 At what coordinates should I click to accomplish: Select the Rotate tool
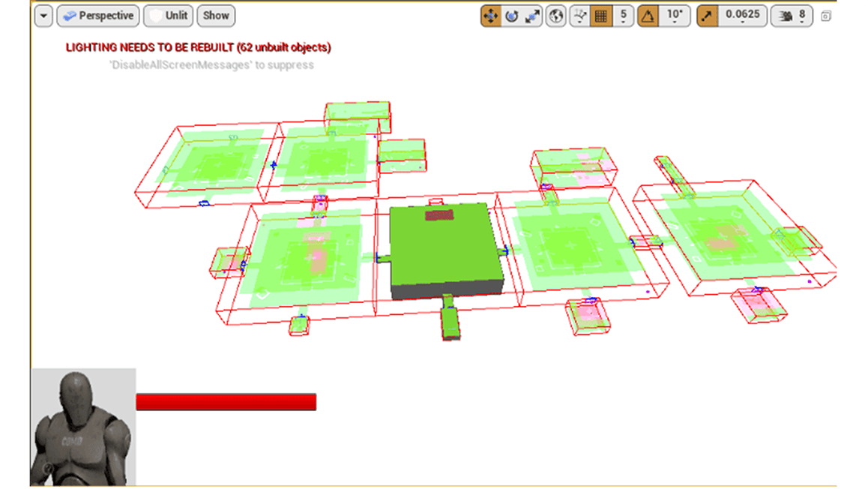pos(512,15)
